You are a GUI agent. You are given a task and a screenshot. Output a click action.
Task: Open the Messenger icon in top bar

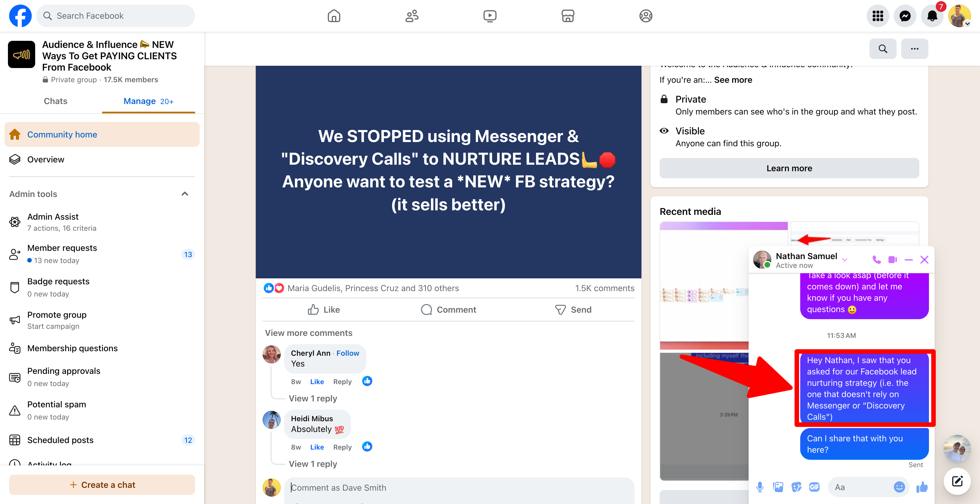905,16
